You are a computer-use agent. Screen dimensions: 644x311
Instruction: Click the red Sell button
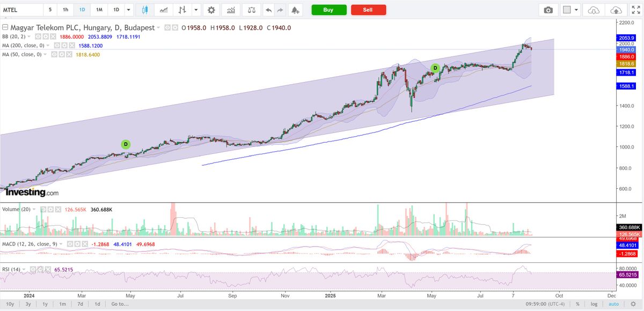pyautogui.click(x=368, y=10)
